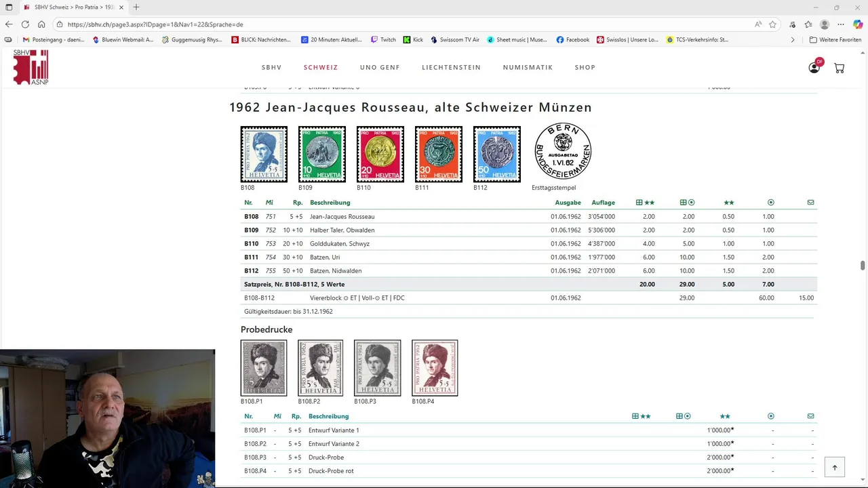Screen dimensions: 868x488
Task: Click the address bar URL
Action: point(156,24)
